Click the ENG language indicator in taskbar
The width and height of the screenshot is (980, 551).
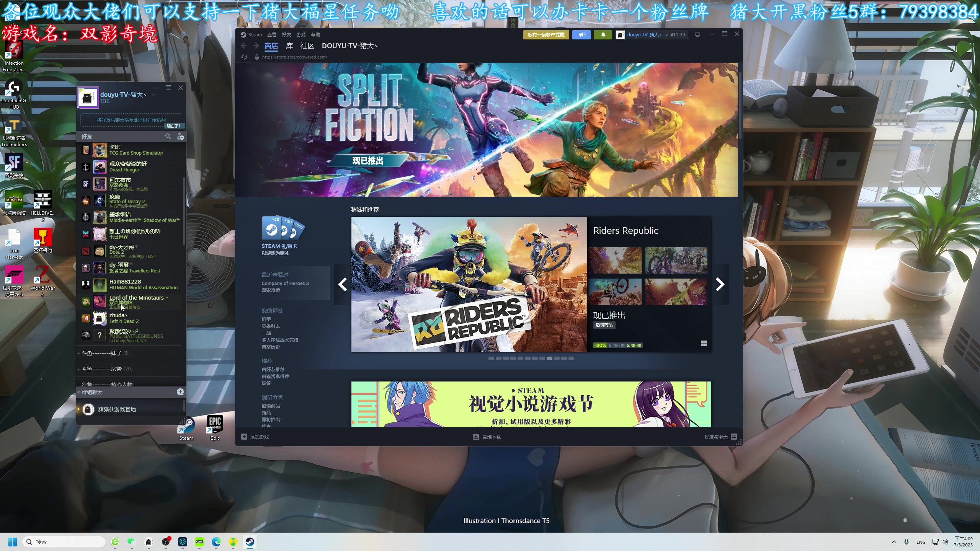[x=921, y=542]
